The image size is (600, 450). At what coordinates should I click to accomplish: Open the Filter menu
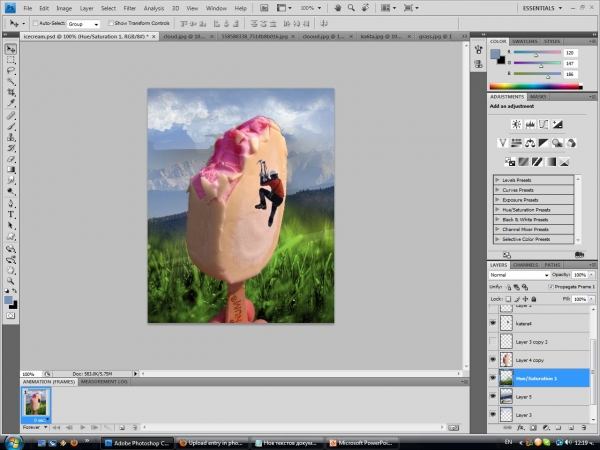pos(129,8)
